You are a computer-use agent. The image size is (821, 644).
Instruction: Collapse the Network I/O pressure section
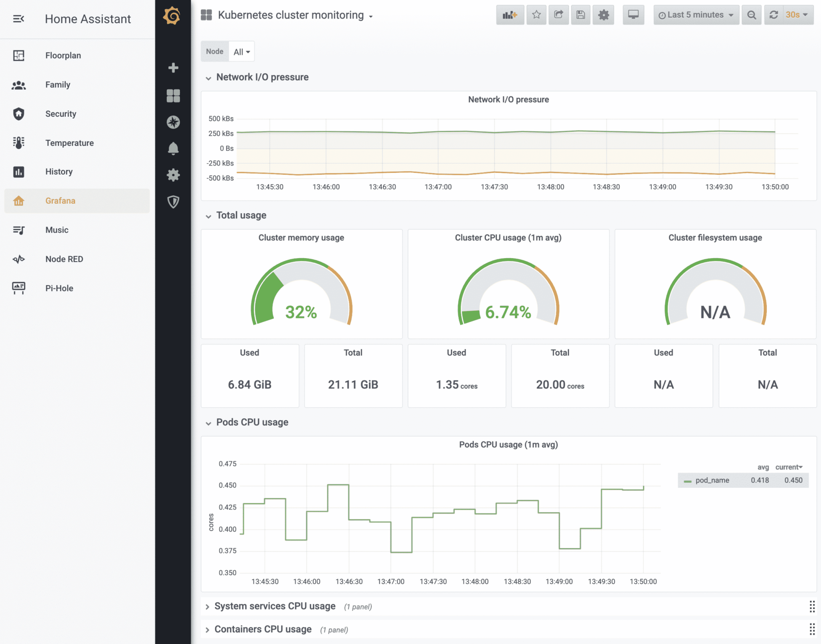(x=208, y=77)
